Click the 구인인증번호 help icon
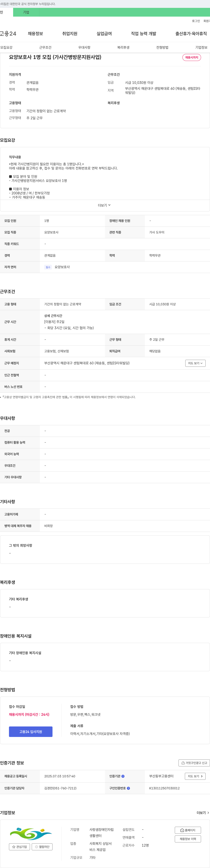The image size is (210, 868). 128,788
